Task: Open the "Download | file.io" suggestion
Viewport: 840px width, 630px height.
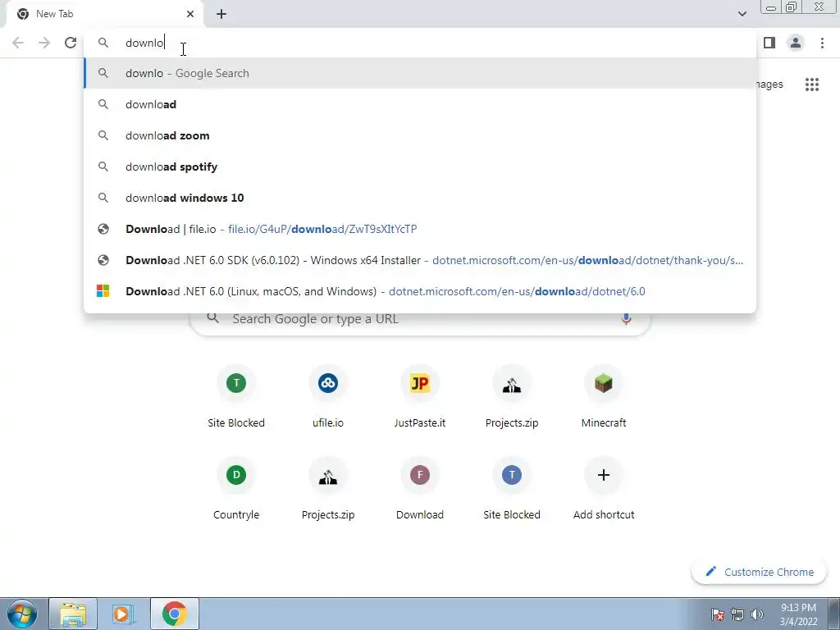Action: [420, 229]
